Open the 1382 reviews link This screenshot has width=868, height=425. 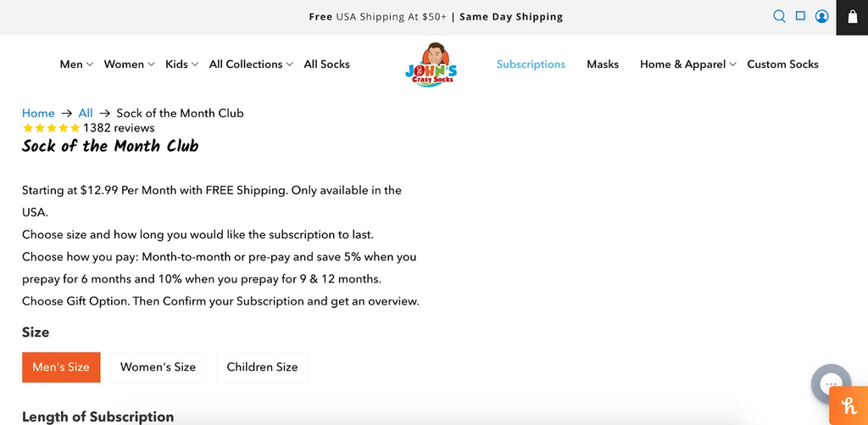[119, 128]
